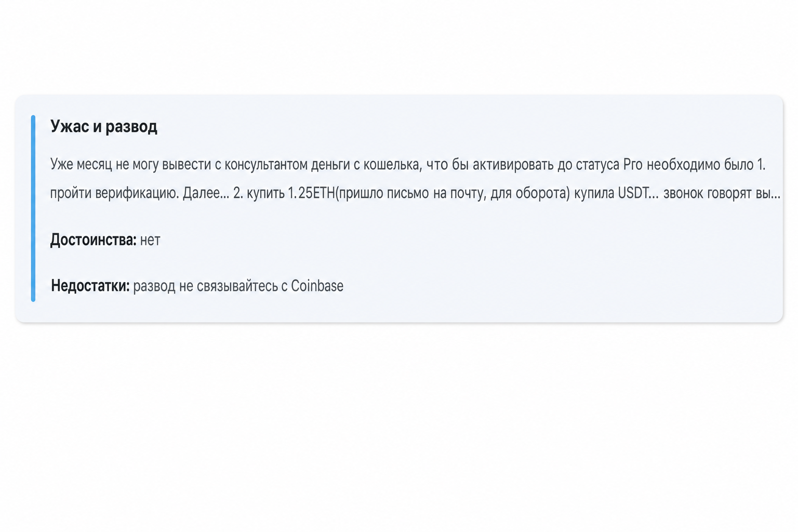Screen dimensions: 798x532
Task: Click the word "Pro" in the first line
Action: (x=633, y=165)
